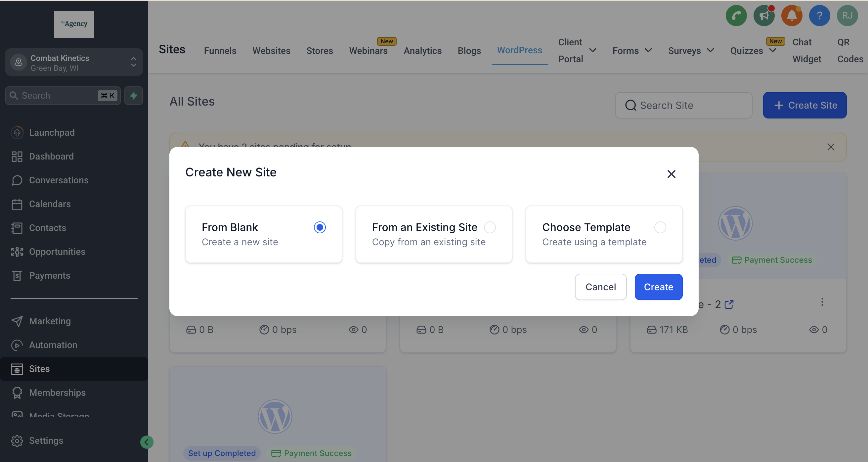Image resolution: width=868 pixels, height=462 pixels.
Task: Open the megaphone announcements icon
Action: [764, 16]
